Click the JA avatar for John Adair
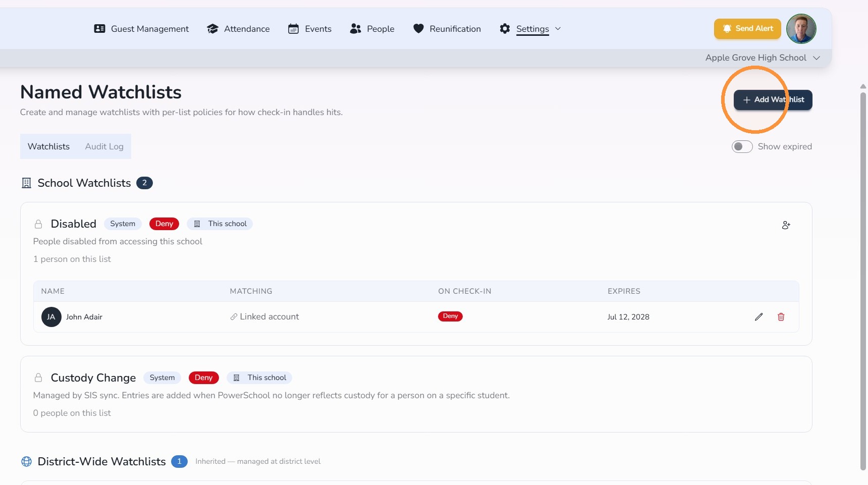The image size is (868, 485). coord(51,317)
